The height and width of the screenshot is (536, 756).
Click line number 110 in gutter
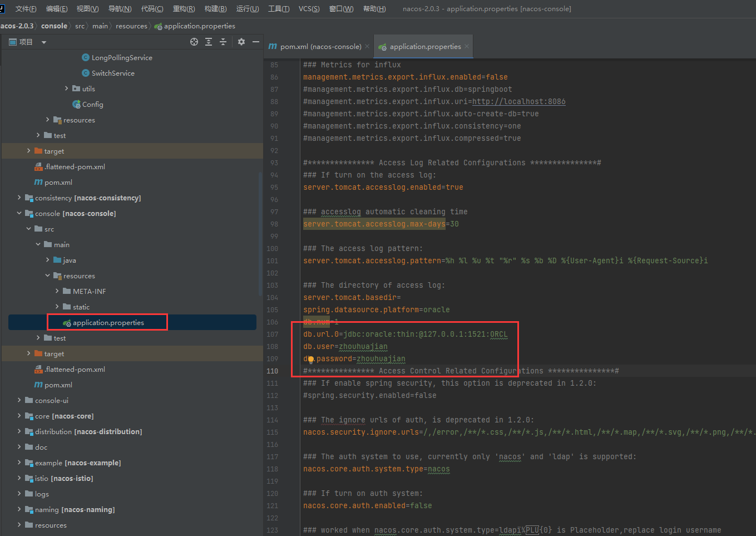coord(273,371)
